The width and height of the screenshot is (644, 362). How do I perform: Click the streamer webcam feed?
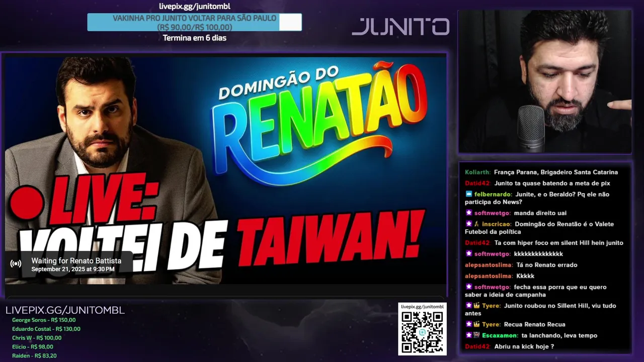(545, 82)
